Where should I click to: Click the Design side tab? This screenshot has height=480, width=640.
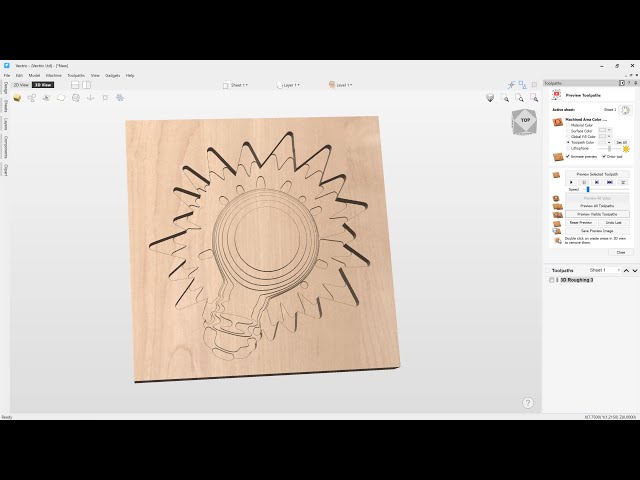click(x=6, y=88)
